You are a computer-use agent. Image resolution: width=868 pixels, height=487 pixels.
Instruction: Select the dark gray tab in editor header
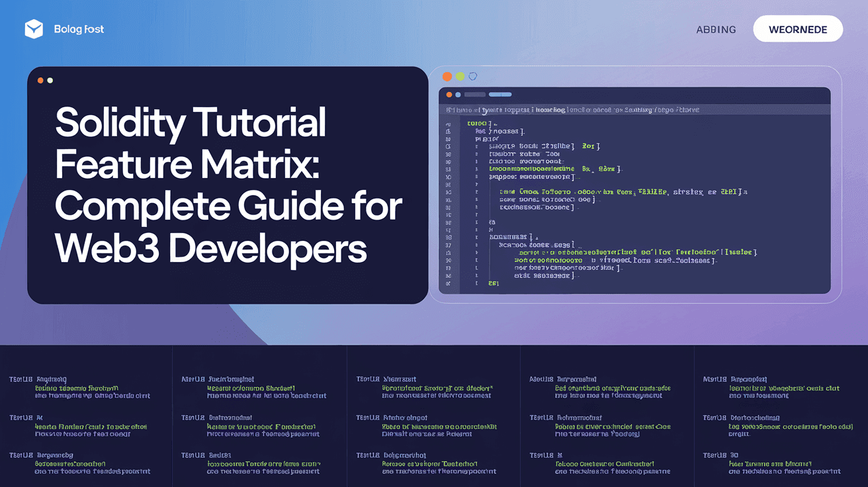click(474, 95)
